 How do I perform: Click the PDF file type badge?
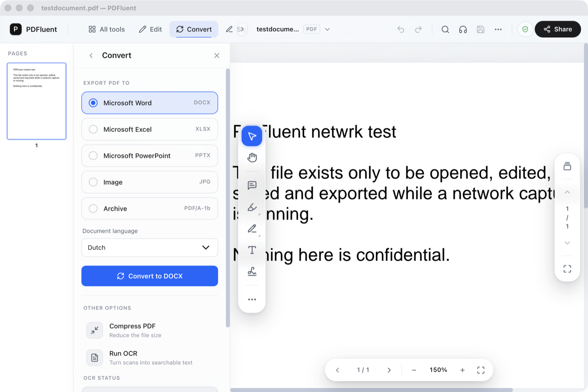tap(312, 29)
